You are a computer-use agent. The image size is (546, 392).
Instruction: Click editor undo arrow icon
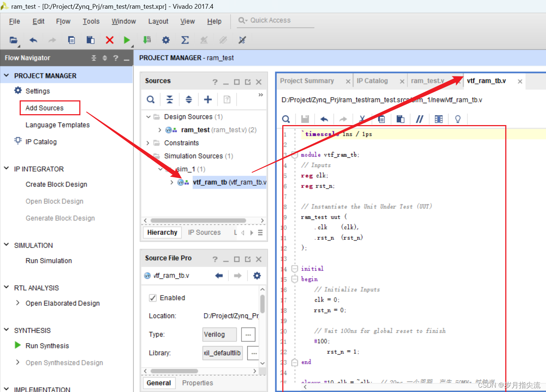[x=324, y=119]
